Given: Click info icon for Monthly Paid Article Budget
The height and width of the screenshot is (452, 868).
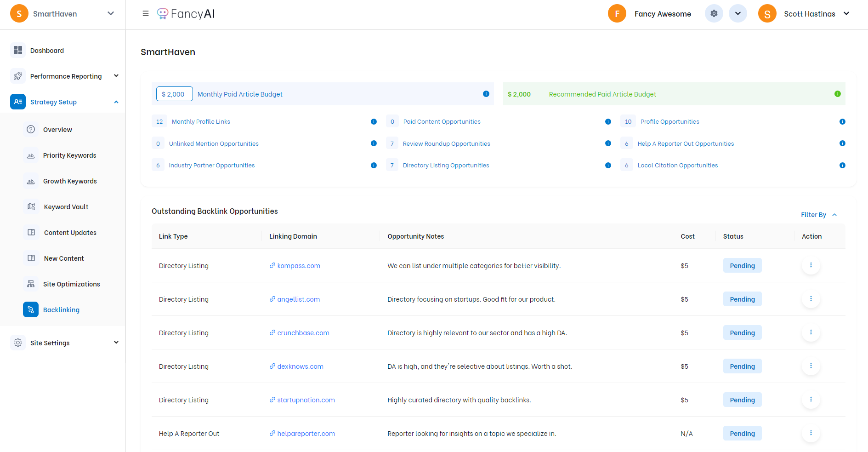Looking at the screenshot, I should tap(486, 94).
